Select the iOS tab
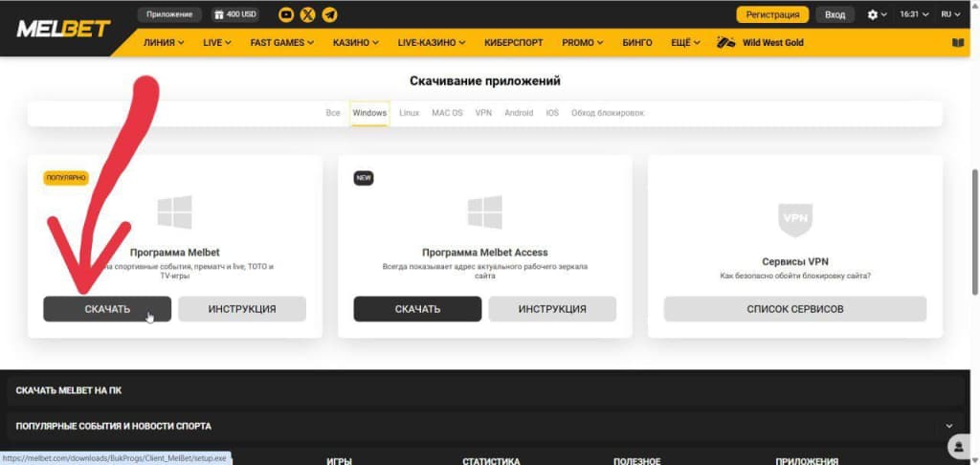The image size is (980, 465). tap(552, 113)
